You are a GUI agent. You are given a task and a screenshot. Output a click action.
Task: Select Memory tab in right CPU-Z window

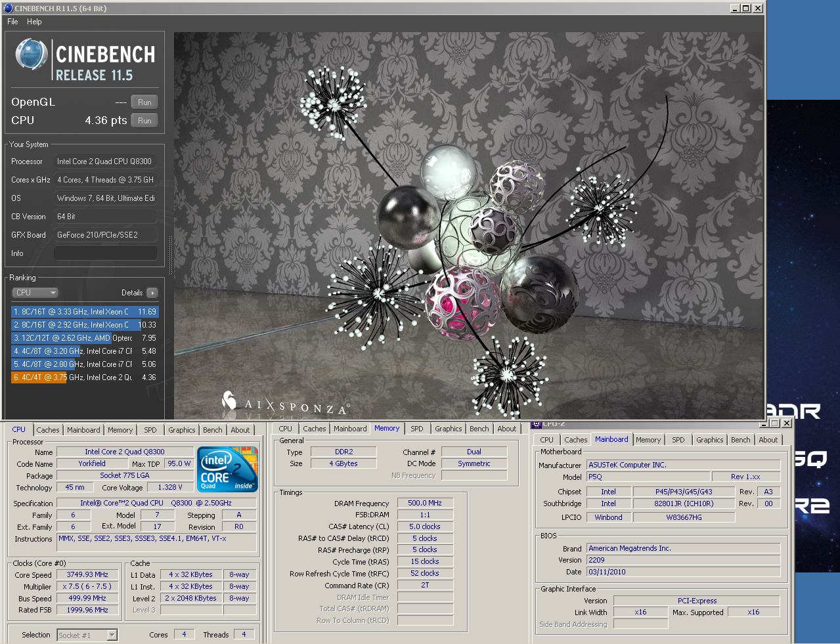(x=648, y=440)
